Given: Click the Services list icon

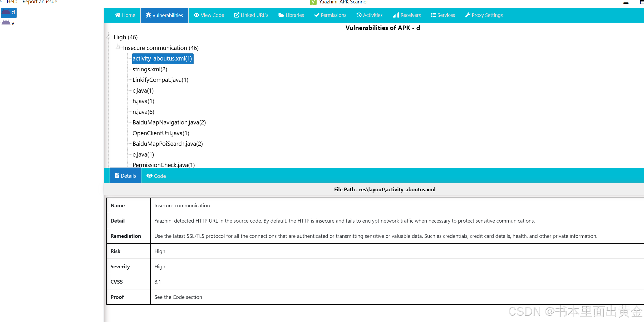Looking at the screenshot, I should (433, 15).
